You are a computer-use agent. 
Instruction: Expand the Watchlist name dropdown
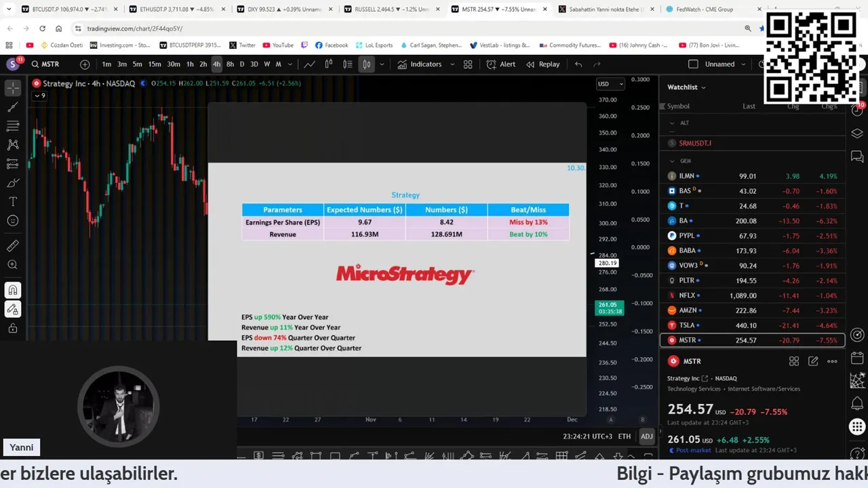[x=686, y=87]
